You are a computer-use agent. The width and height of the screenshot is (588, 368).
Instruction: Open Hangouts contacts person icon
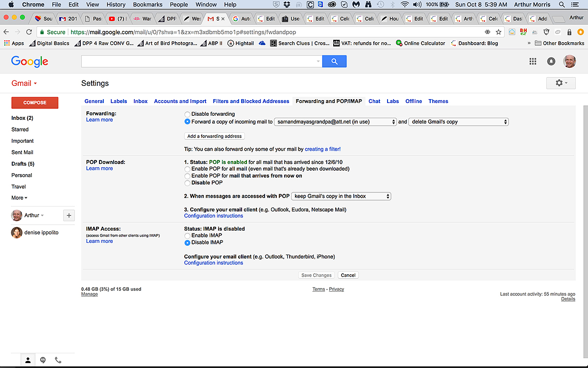pos(28,360)
